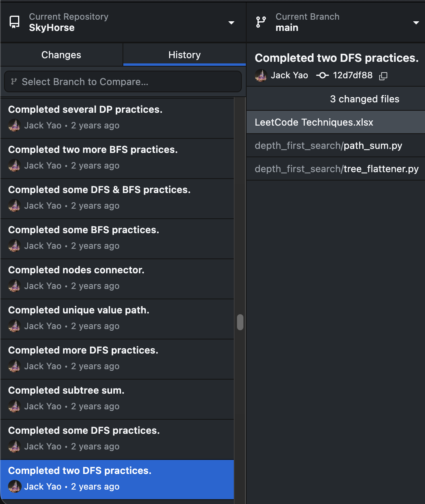This screenshot has width=425, height=504.
Task: Select commit Completed subtree sum.
Action: point(117,399)
